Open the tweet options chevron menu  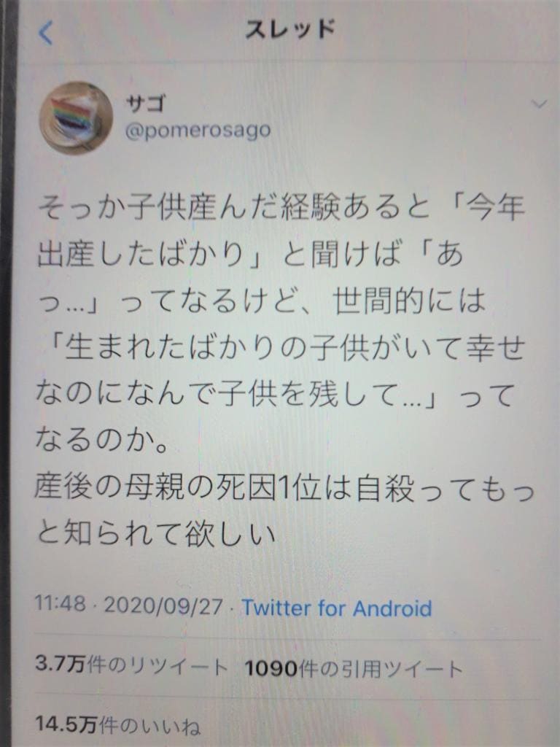click(539, 104)
